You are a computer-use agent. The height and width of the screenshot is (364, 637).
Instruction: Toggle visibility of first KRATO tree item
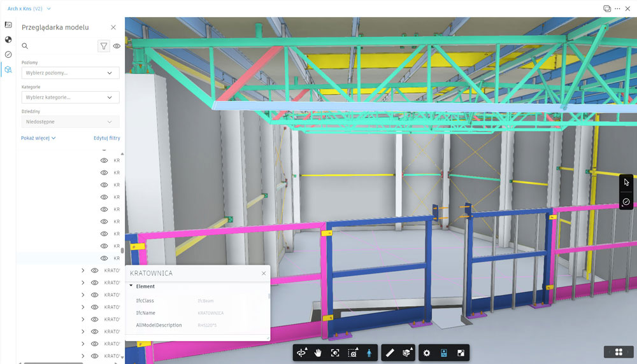tap(94, 270)
